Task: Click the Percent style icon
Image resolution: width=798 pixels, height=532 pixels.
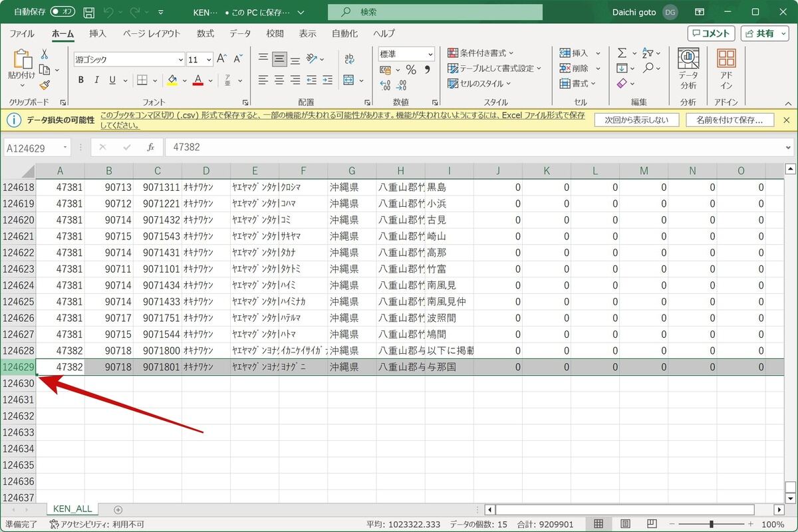Action: click(411, 70)
